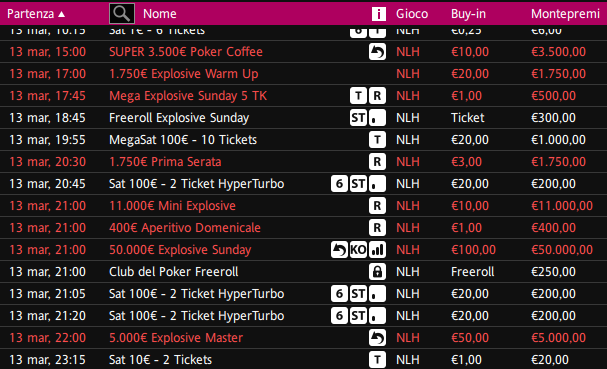Click the €100,00 buy-in value
This screenshot has height=369, width=607.
coord(473,250)
